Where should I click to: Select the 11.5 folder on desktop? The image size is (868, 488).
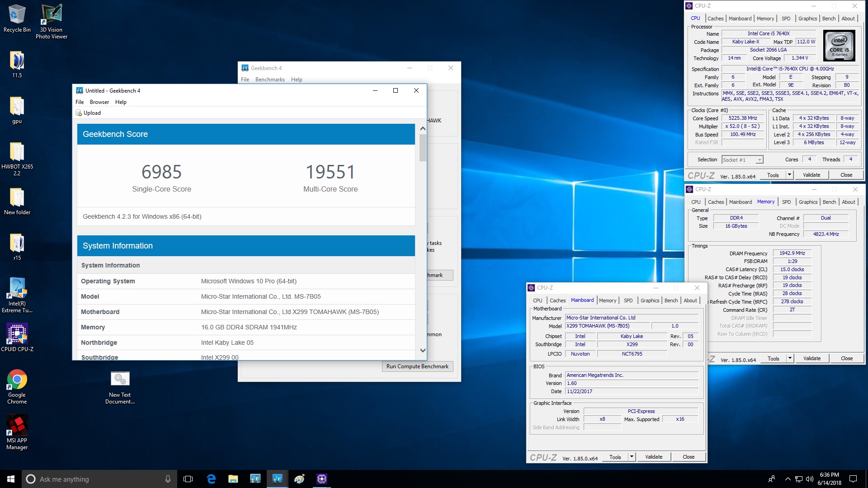tap(17, 65)
